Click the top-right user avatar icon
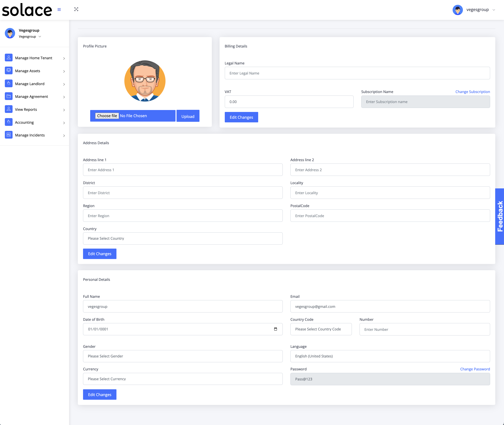 click(457, 10)
